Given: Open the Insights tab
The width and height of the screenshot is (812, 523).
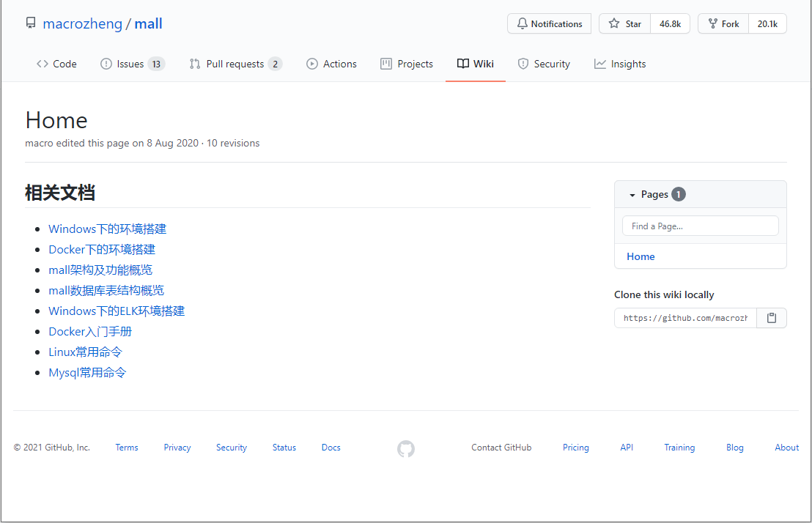Looking at the screenshot, I should [x=620, y=64].
